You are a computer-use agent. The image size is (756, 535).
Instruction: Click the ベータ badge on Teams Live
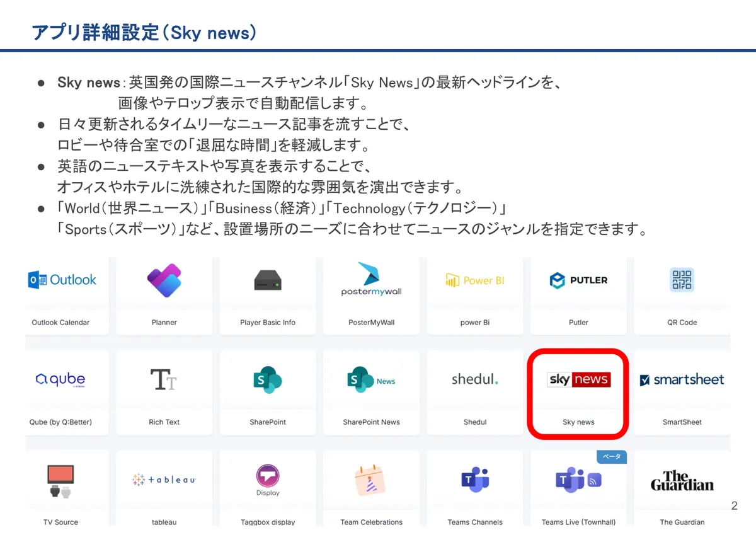611,456
